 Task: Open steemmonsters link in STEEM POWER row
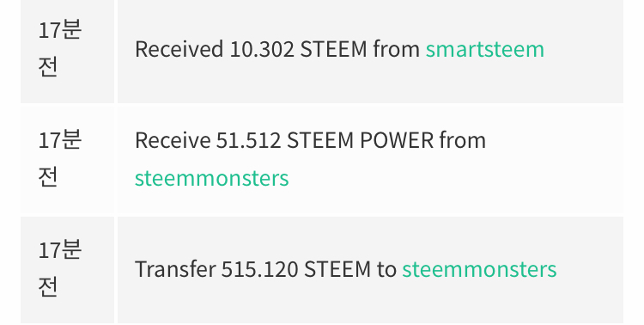[x=211, y=178]
